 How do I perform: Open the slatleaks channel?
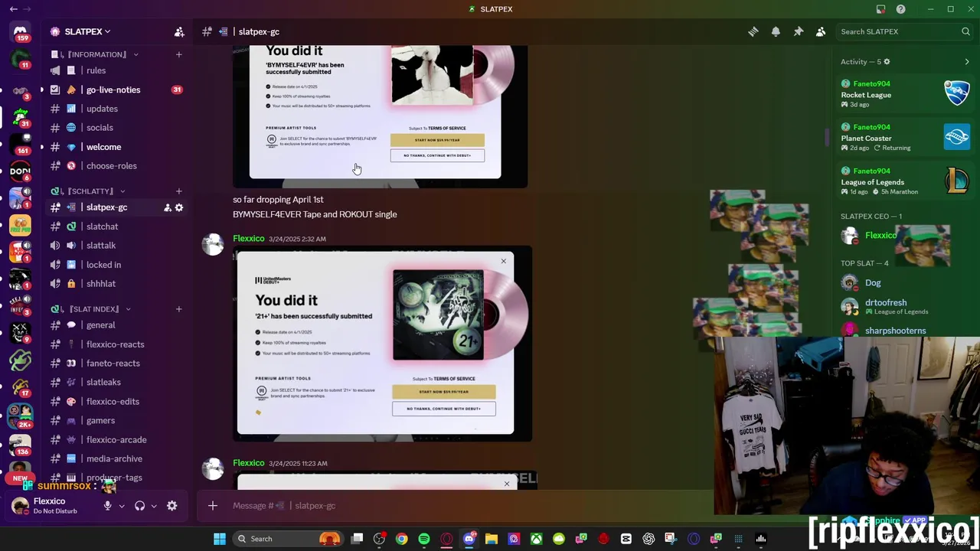point(116,382)
